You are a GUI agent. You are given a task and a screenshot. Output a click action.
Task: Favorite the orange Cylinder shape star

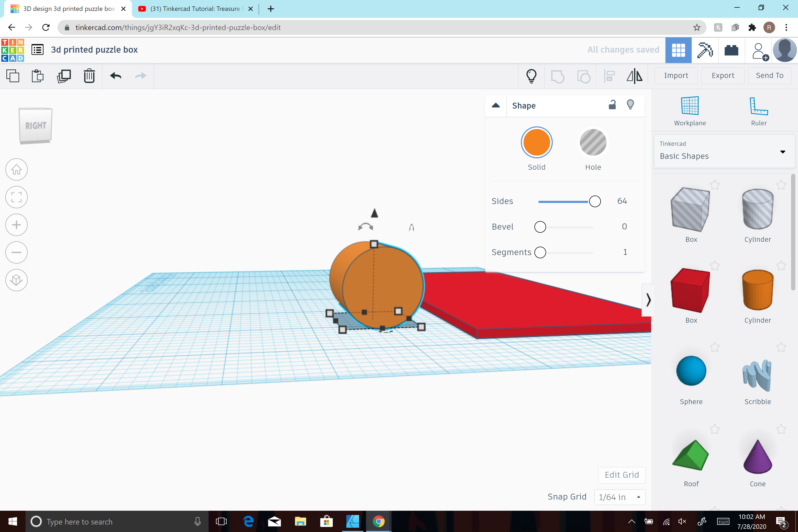(x=781, y=265)
